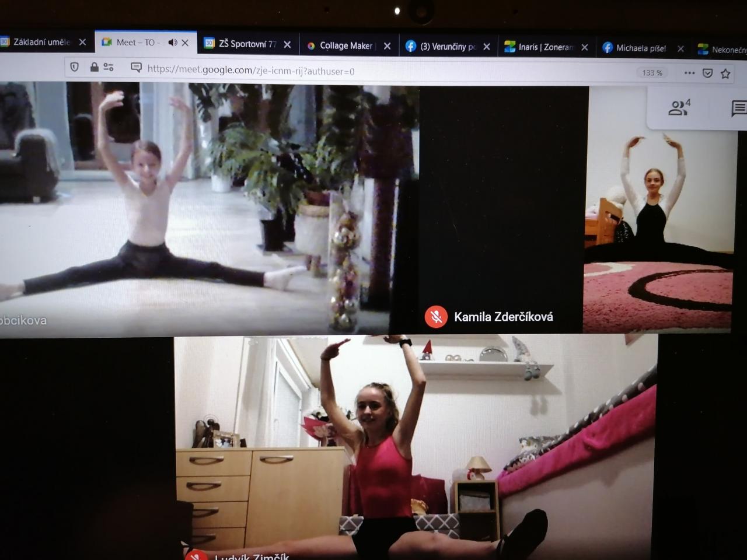Reset the 133% zoom level
The height and width of the screenshot is (560, 747).
coord(652,73)
